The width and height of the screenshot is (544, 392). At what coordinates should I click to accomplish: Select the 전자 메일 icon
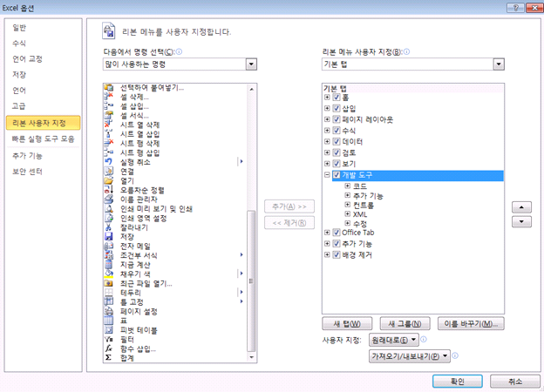coord(109,247)
